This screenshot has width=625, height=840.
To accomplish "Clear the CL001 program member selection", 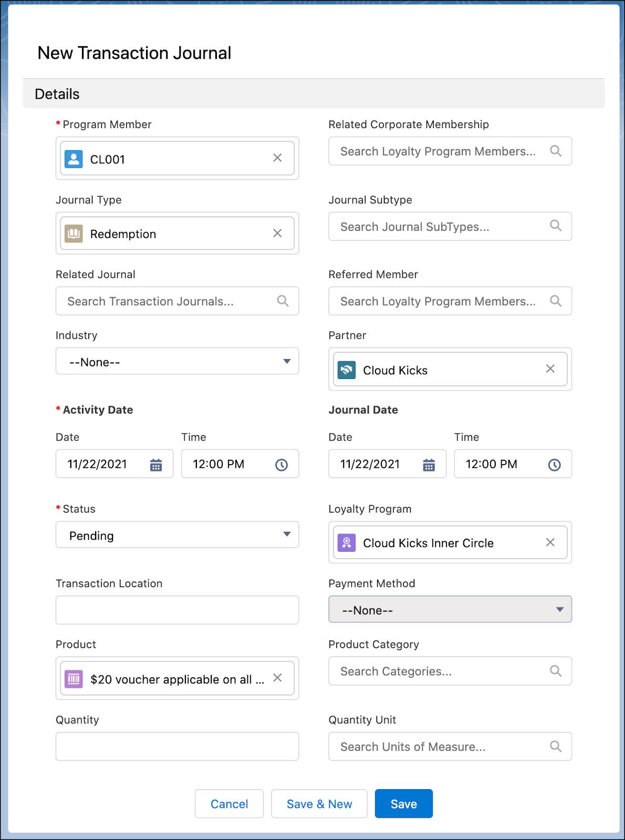I will click(x=277, y=158).
